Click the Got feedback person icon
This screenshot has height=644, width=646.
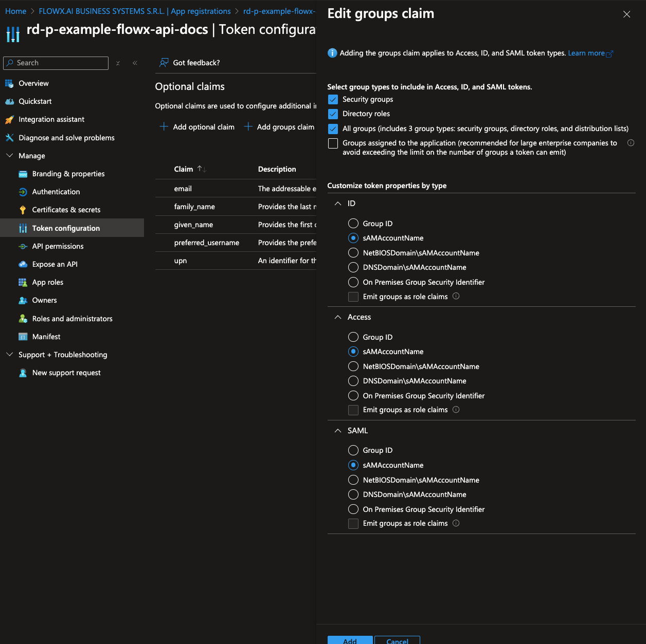(164, 63)
